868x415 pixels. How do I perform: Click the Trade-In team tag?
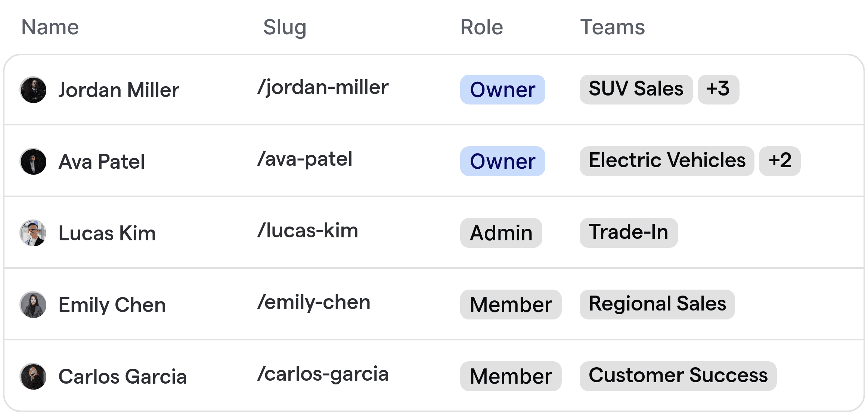point(629,233)
